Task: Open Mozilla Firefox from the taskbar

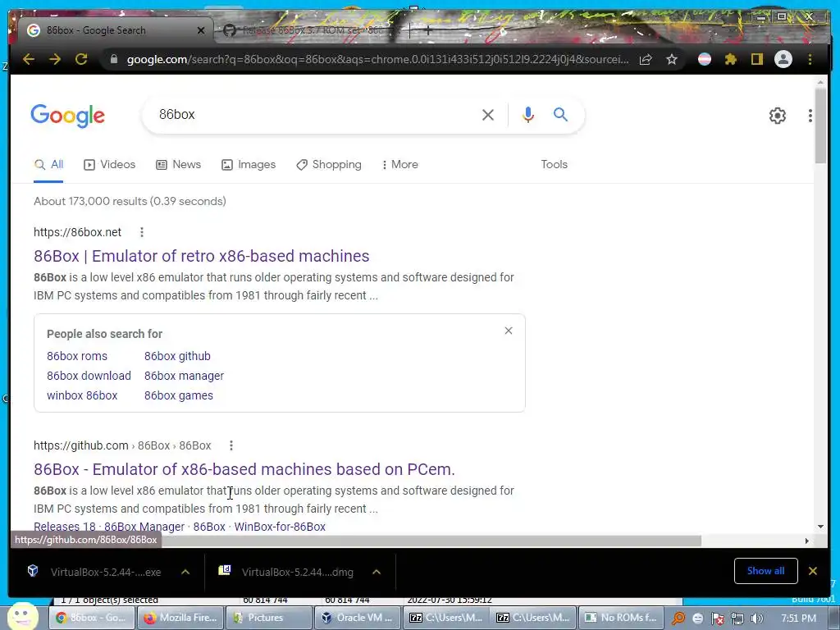Action: (181, 618)
